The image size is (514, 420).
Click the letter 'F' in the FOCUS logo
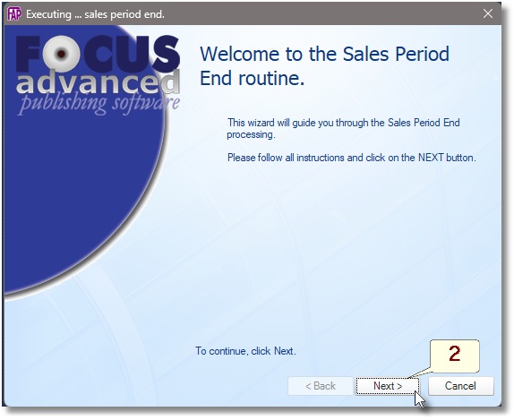point(29,54)
